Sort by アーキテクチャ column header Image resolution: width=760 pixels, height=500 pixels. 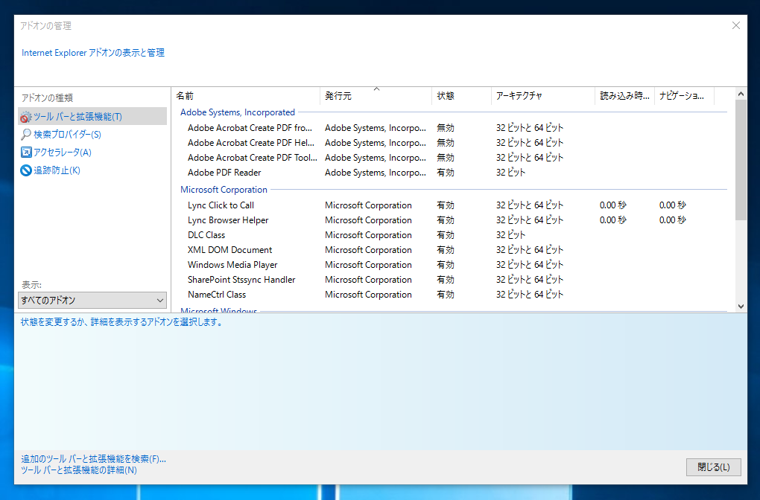tap(543, 96)
